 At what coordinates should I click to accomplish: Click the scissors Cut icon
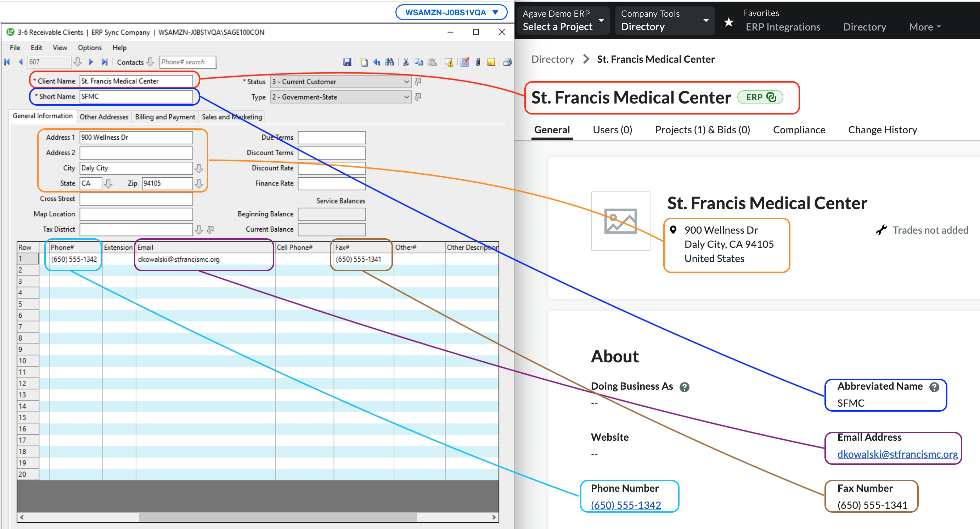tap(406, 62)
